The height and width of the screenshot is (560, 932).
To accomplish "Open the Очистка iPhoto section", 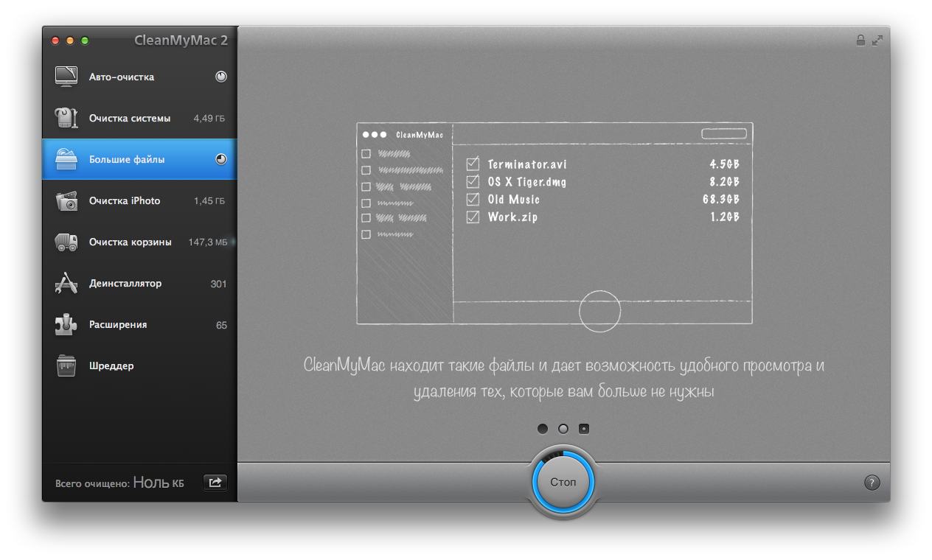I will pos(139,200).
